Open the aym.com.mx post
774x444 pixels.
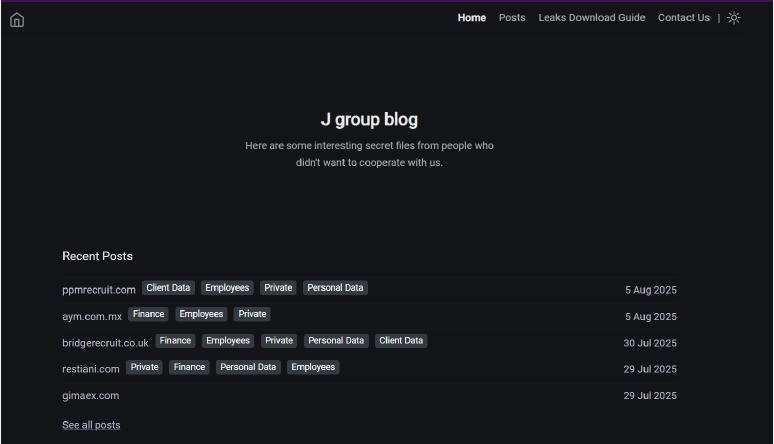click(92, 317)
